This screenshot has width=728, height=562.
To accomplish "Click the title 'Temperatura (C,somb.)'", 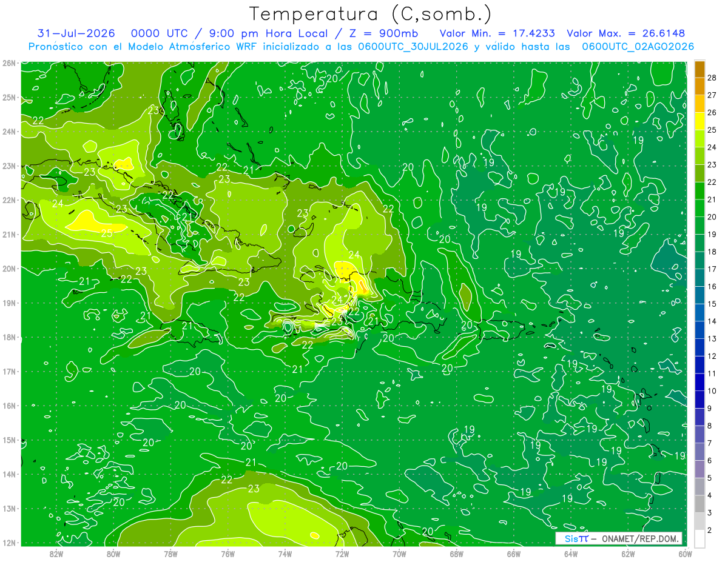I will (x=370, y=14).
